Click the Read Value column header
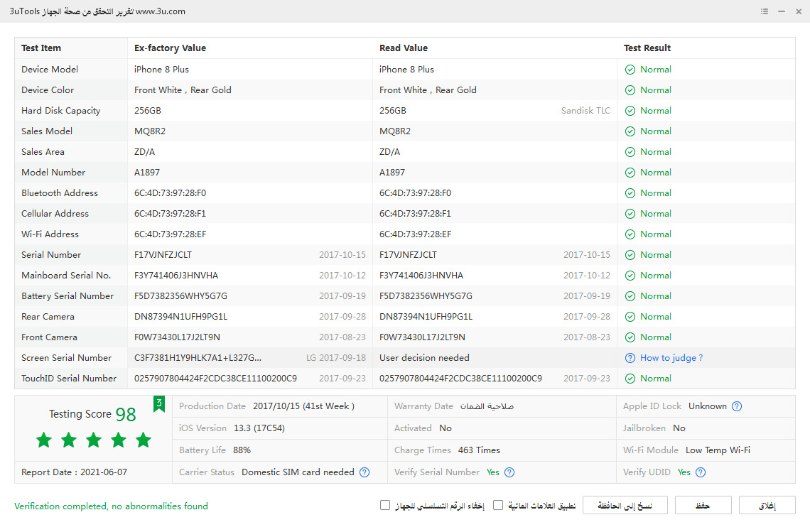This screenshot has width=810, height=532. (x=403, y=48)
